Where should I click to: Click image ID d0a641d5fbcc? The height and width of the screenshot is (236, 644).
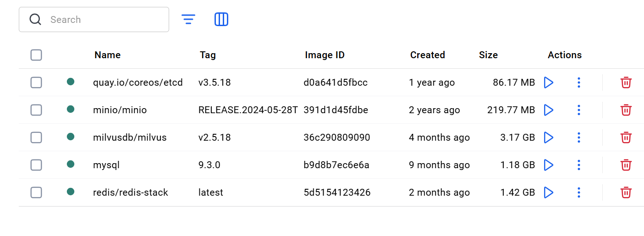pos(336,82)
